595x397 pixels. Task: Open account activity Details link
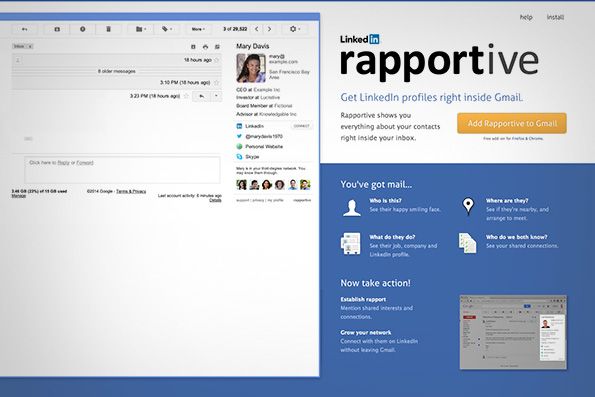point(215,200)
